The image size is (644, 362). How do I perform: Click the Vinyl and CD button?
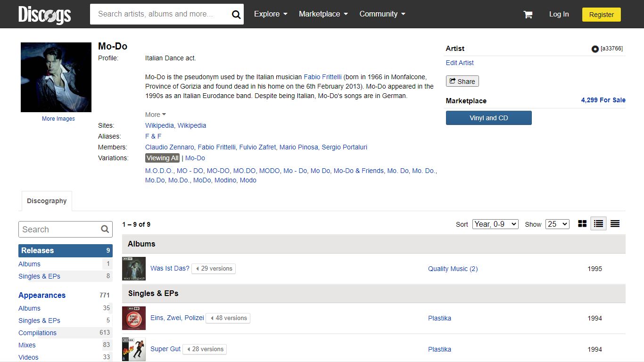pos(489,118)
